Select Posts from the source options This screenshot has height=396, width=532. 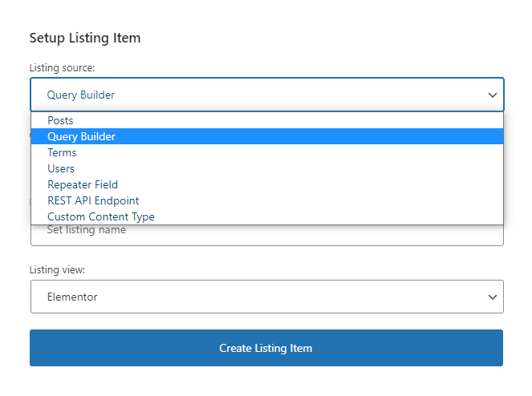[61, 120]
